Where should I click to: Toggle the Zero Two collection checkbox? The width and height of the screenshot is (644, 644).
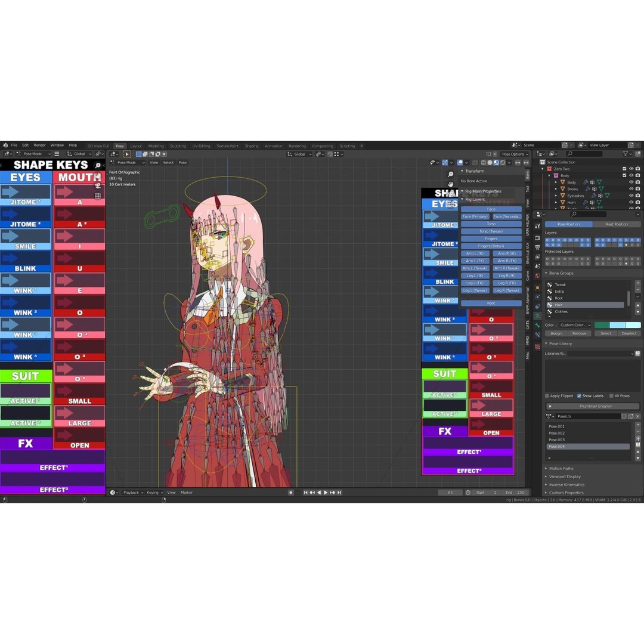pos(625,169)
